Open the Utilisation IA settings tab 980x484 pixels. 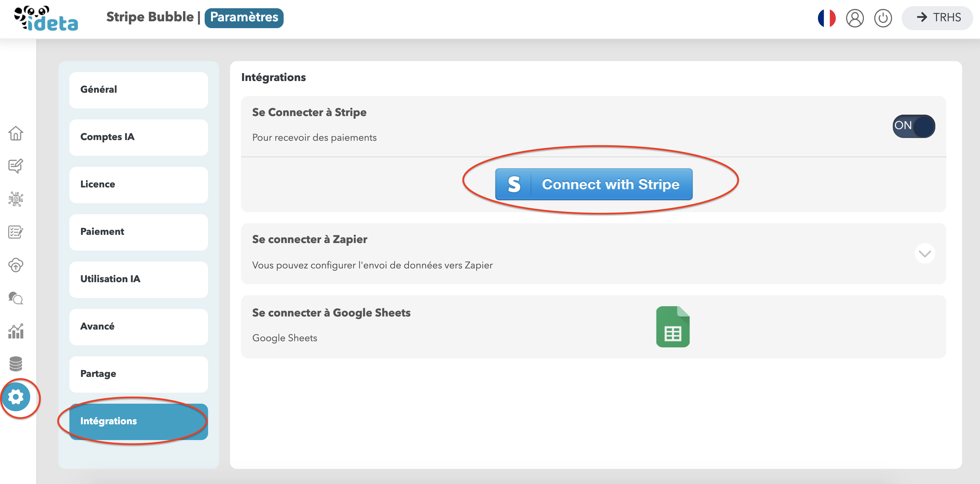(138, 279)
